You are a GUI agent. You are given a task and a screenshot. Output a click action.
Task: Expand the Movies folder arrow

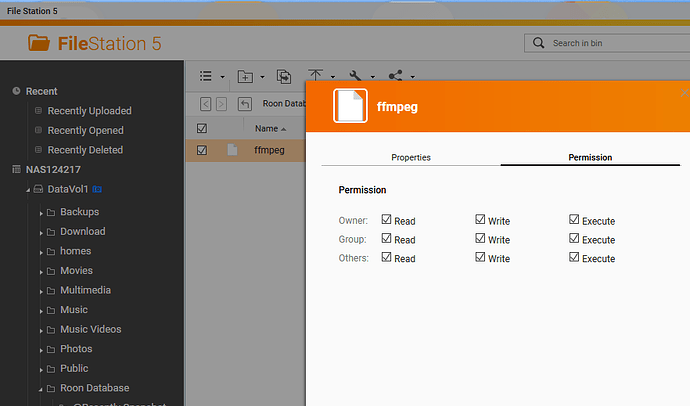(41, 272)
